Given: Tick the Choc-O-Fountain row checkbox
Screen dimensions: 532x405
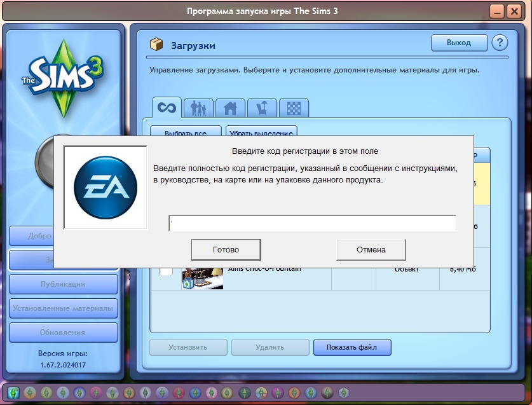Looking at the screenshot, I should coord(166,271).
